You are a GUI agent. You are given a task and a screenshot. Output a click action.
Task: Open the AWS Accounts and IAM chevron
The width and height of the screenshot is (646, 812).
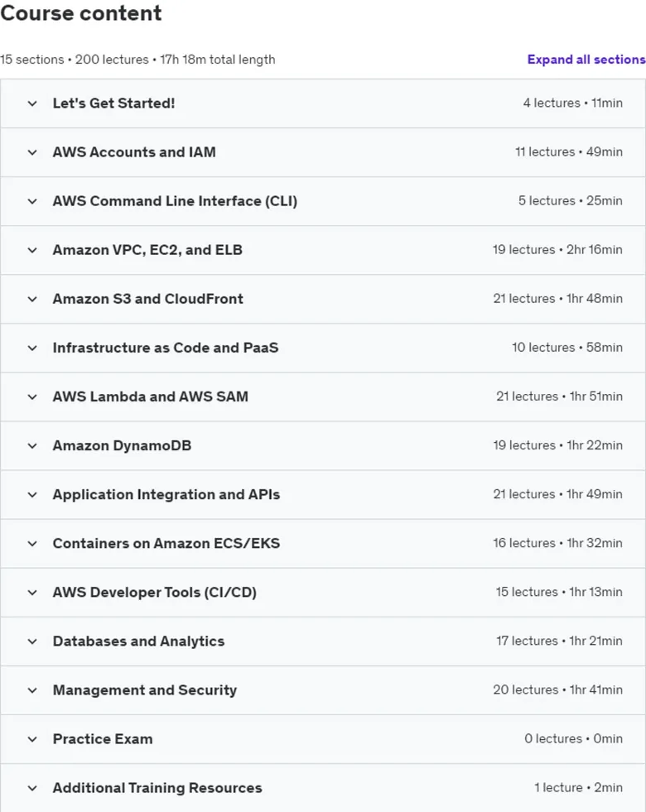click(32, 152)
